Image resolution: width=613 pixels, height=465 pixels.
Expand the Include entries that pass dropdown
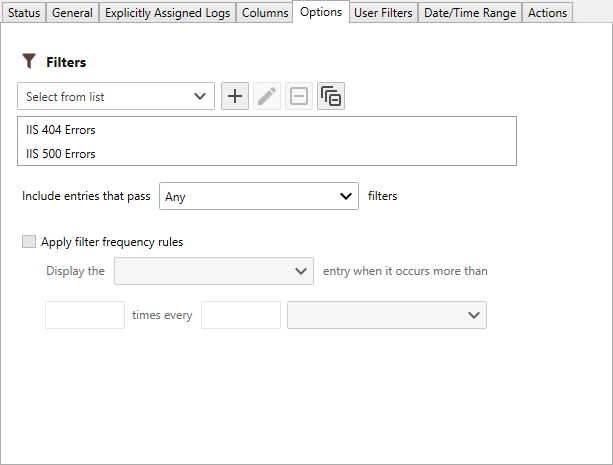[259, 196]
